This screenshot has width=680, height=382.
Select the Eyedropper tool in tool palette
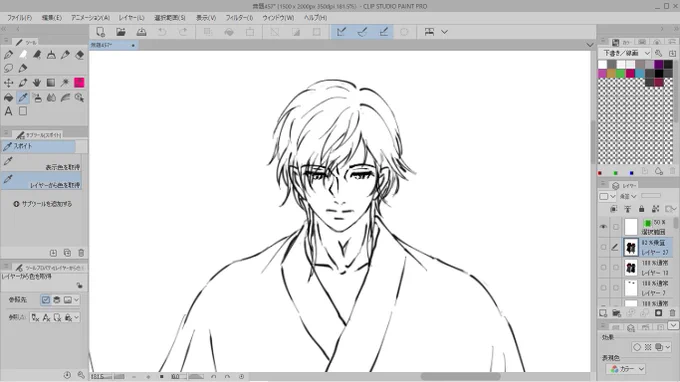23,98
